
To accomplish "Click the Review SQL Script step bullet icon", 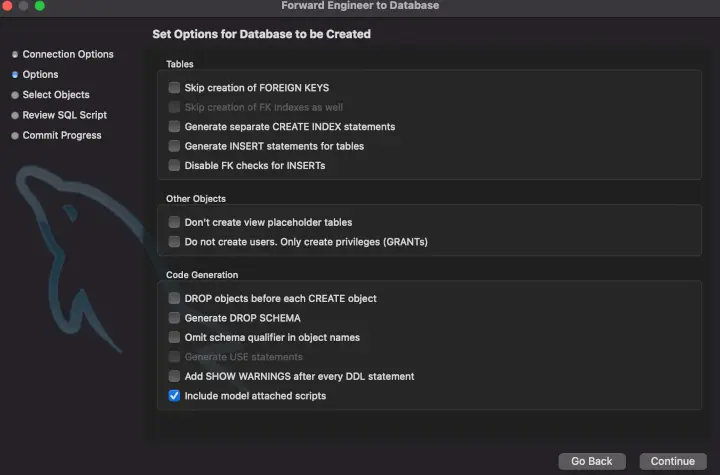I will pos(14,115).
